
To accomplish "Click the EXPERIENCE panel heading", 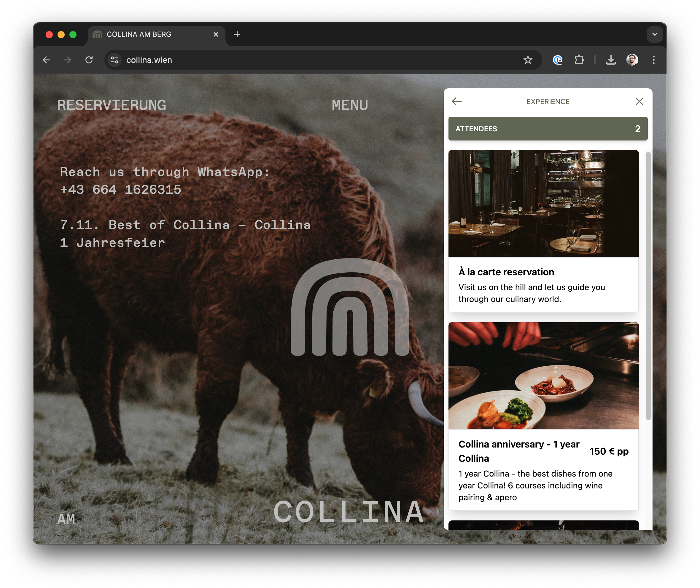I will pyautogui.click(x=548, y=101).
